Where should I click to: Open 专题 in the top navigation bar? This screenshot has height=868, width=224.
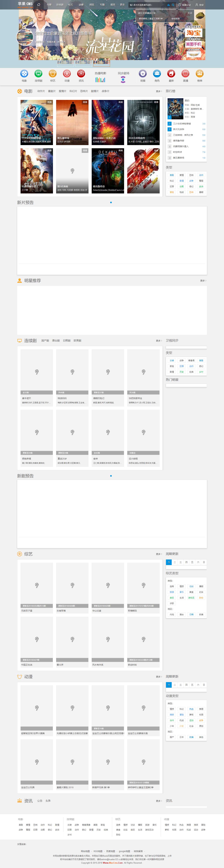[102, 5]
